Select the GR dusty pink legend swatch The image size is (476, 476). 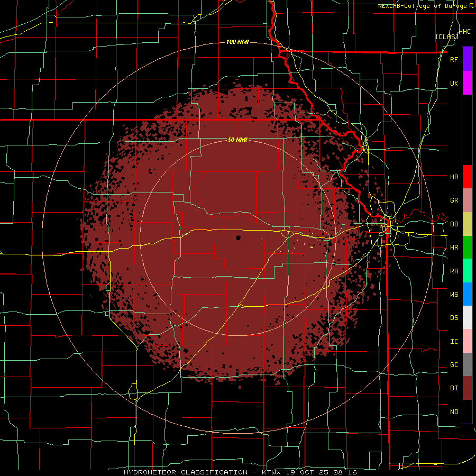(x=467, y=200)
